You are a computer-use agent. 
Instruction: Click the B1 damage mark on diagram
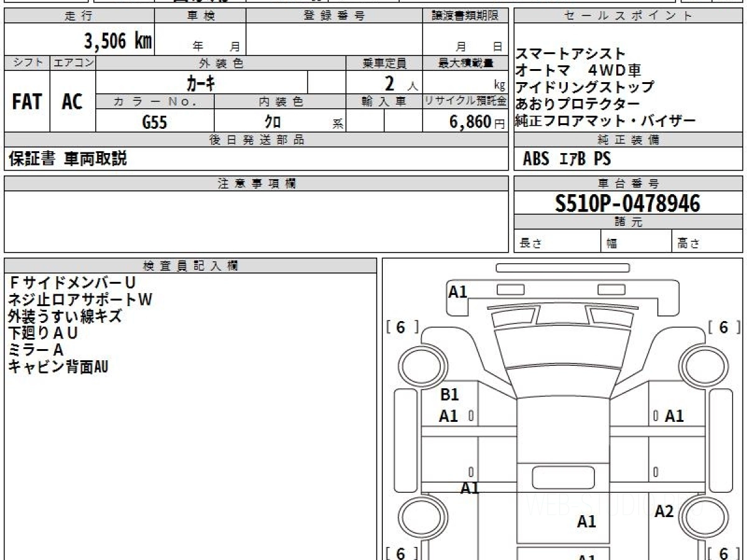tap(449, 394)
